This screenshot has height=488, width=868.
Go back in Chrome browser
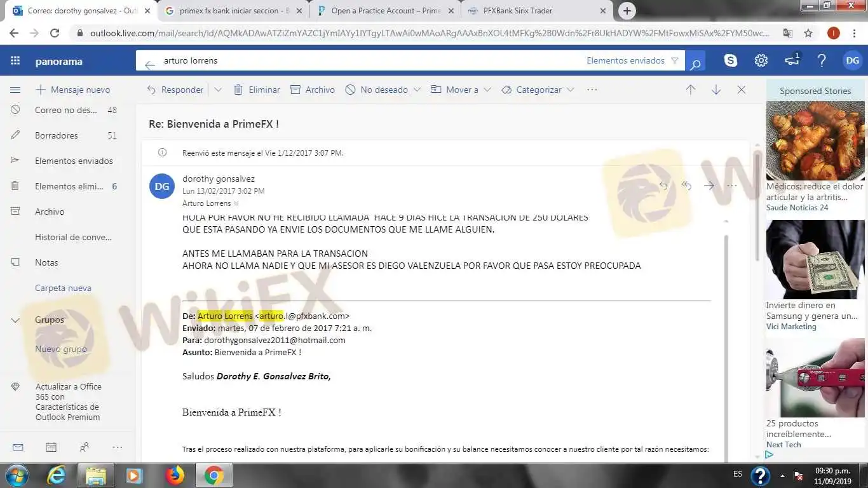pyautogui.click(x=14, y=33)
